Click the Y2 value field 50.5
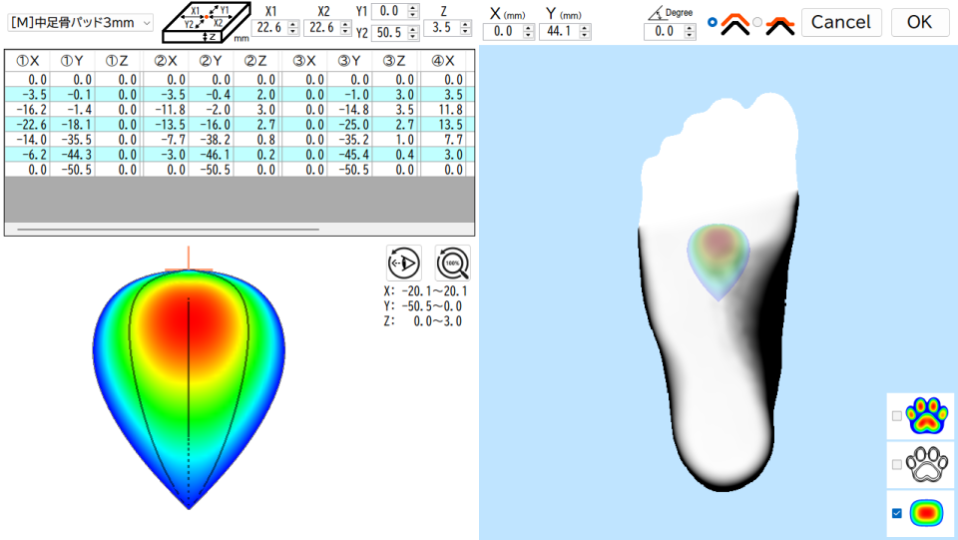 click(389, 32)
